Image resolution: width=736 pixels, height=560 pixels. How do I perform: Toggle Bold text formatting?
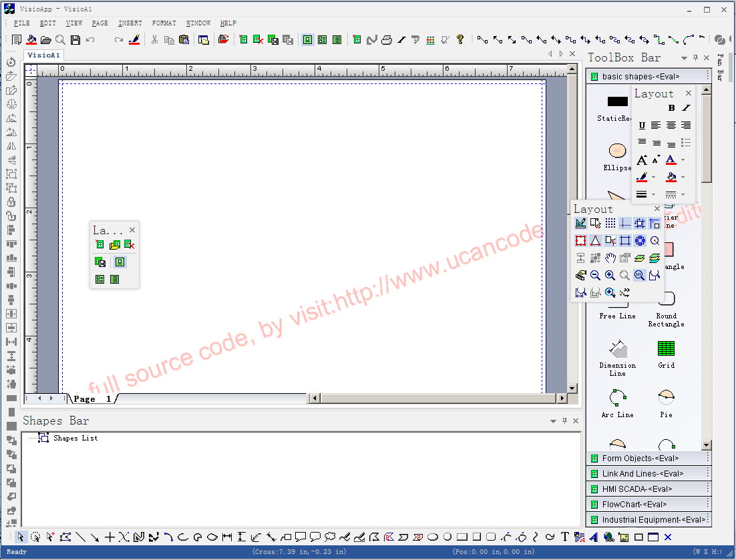click(x=671, y=108)
